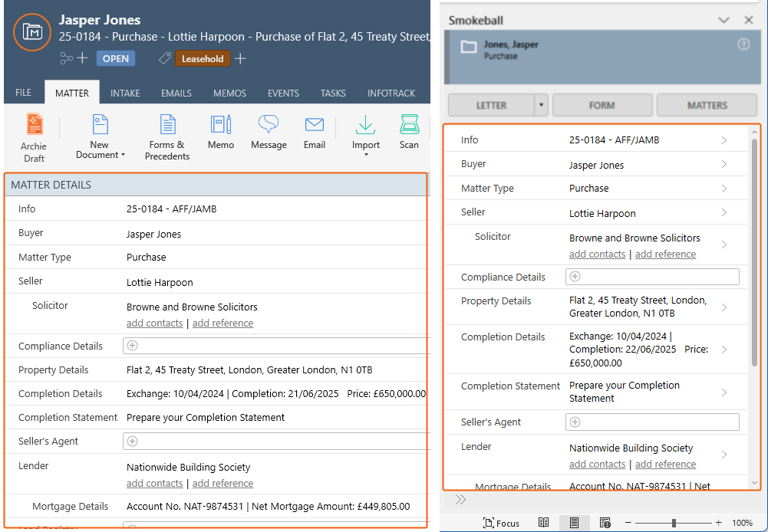
Task: Click the Scan tool
Action: pos(409,132)
